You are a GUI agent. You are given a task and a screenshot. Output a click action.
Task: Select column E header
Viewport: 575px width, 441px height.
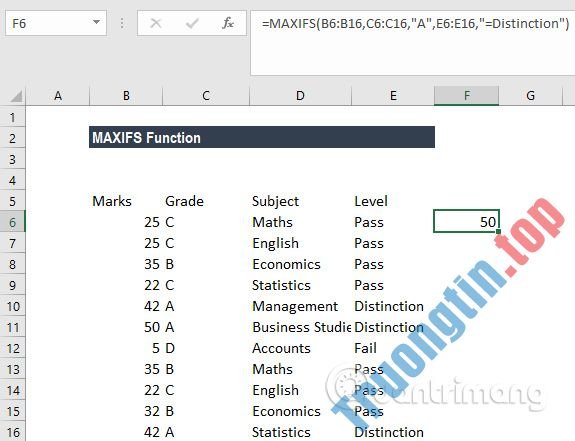[393, 96]
